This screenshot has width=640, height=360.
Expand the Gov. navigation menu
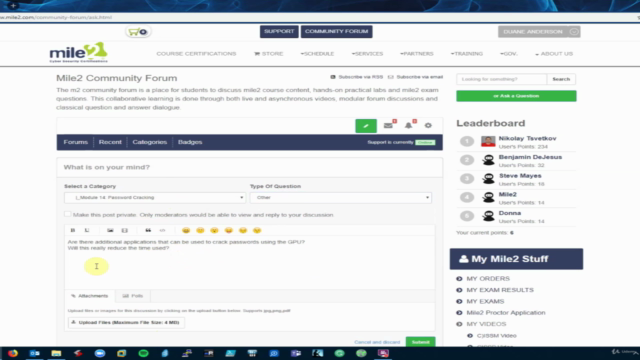coord(509,54)
